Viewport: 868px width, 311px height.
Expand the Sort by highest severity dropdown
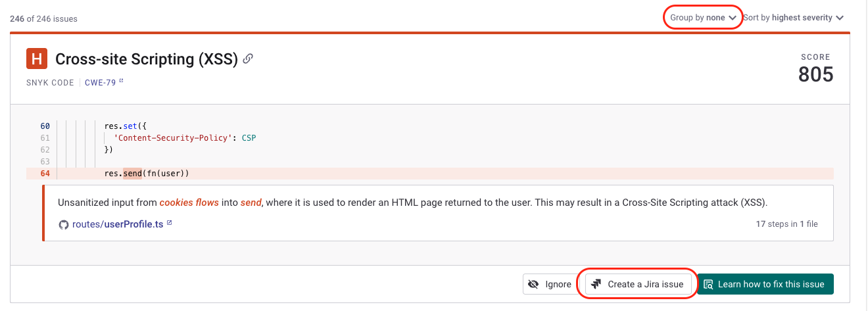point(793,18)
